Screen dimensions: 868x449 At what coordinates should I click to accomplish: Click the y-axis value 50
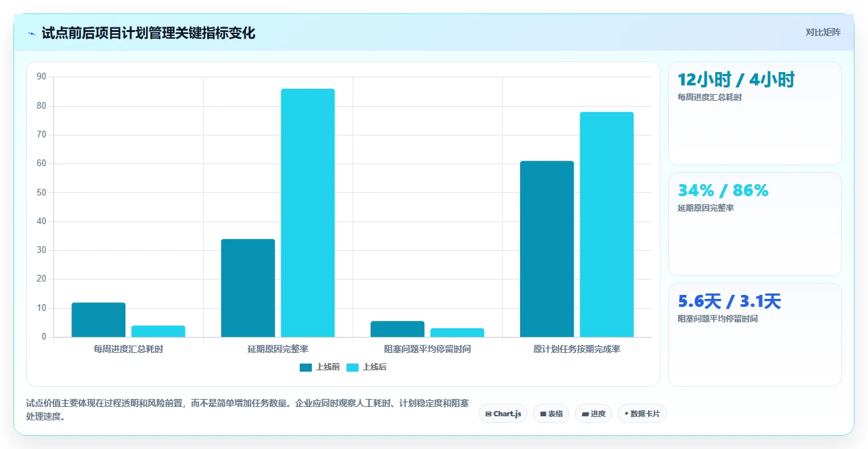pos(41,192)
